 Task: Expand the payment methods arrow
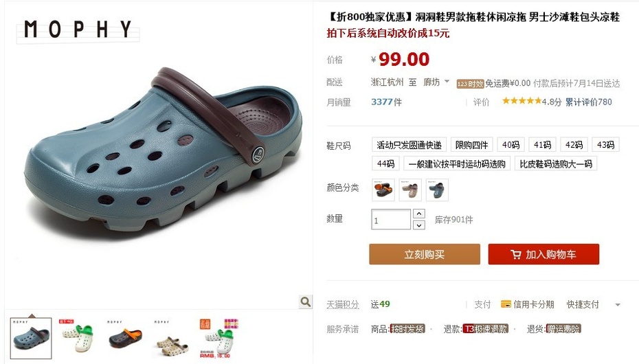(618, 304)
